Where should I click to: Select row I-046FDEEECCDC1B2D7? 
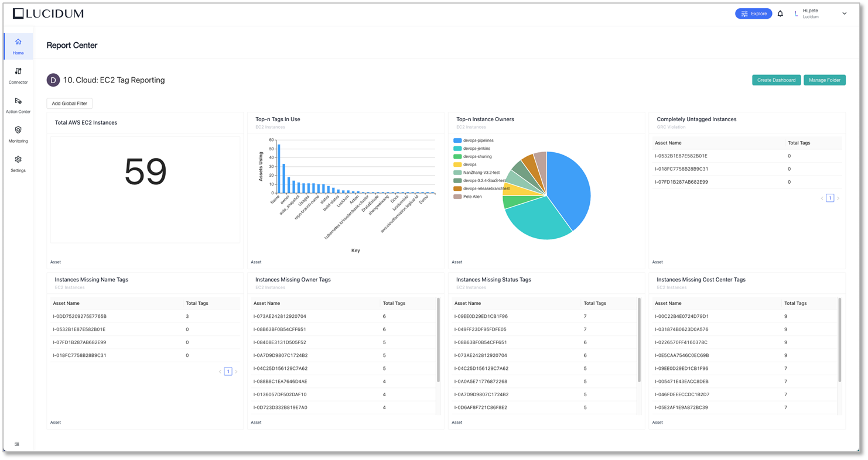(x=745, y=394)
